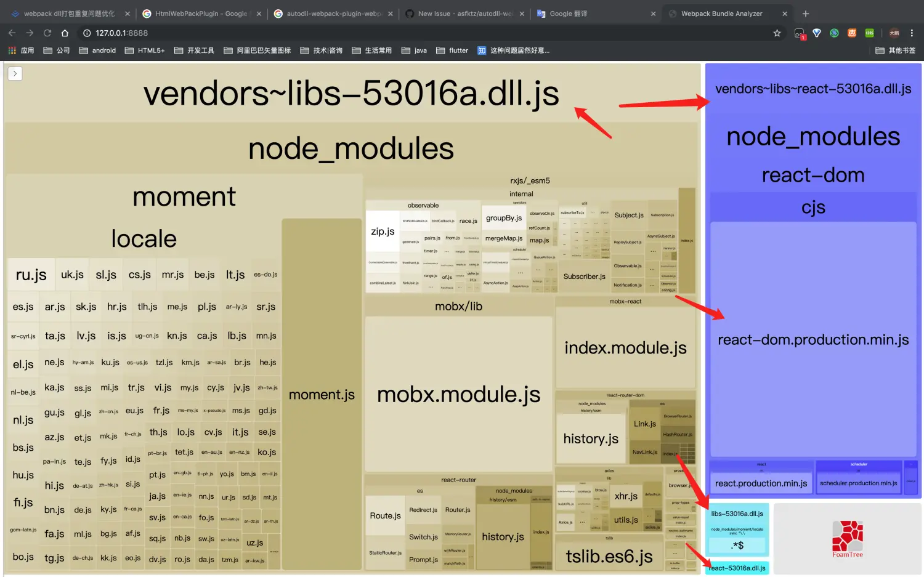924x577 pixels.
Task: Click the address bar showing 127.0.0.1:8888
Action: 425,33
